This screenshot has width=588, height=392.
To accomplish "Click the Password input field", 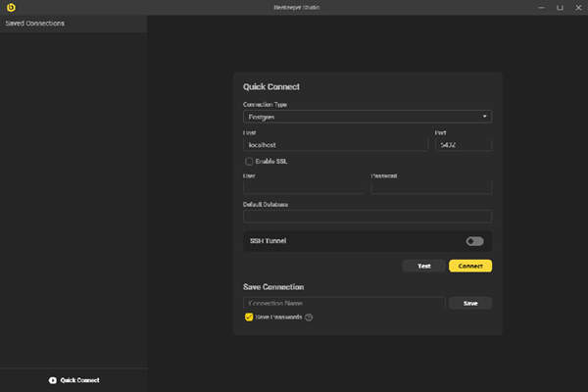I will point(430,187).
